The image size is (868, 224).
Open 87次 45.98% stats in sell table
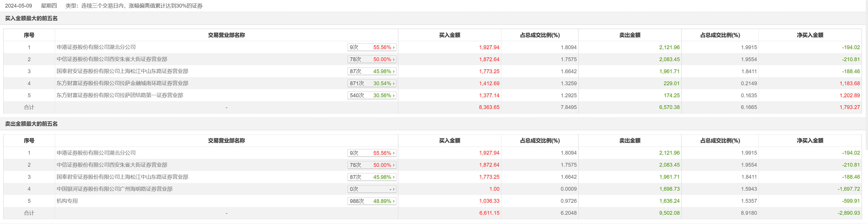372,177
